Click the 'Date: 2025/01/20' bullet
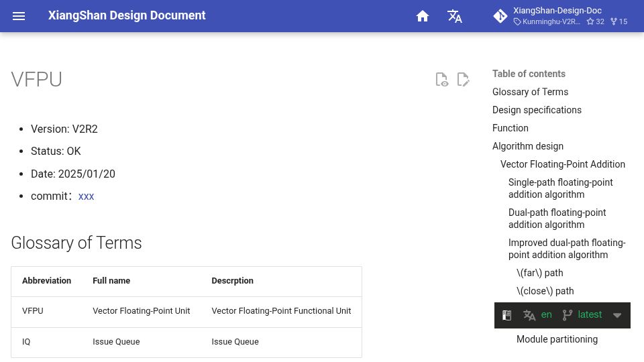 (x=73, y=174)
